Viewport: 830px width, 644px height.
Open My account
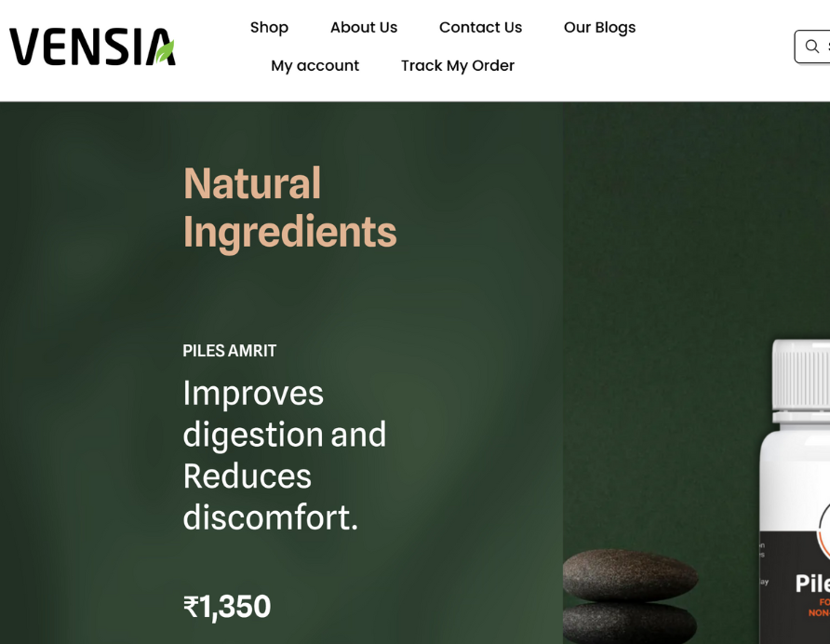(x=315, y=66)
